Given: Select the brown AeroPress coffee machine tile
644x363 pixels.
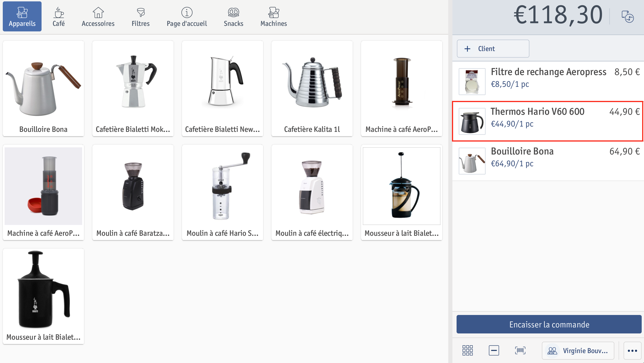Looking at the screenshot, I should point(401,89).
